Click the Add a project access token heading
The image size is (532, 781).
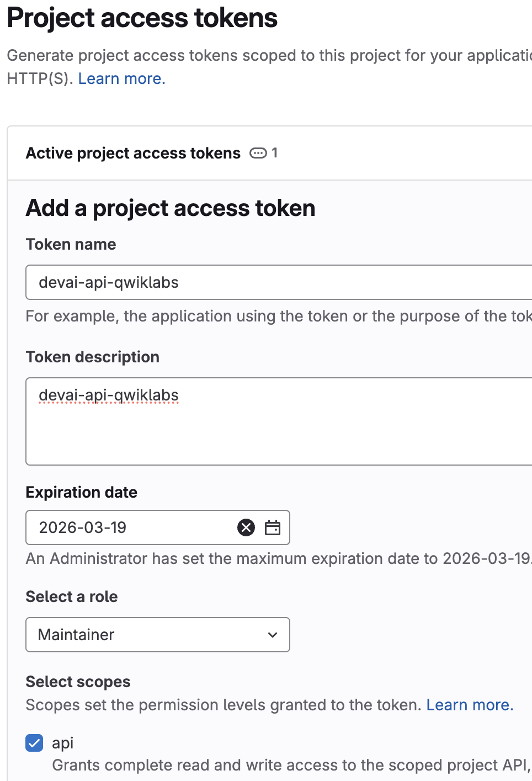pos(170,208)
